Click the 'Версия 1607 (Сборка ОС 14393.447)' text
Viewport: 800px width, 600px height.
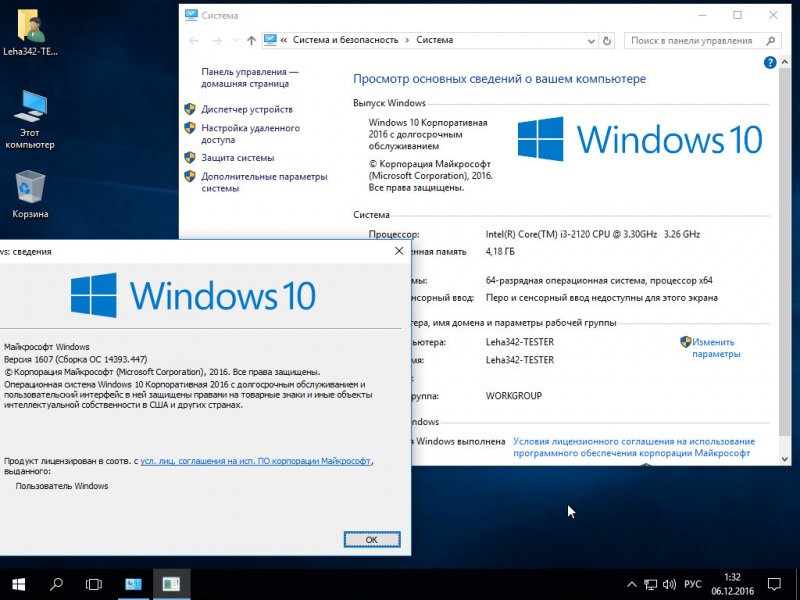[x=76, y=359]
